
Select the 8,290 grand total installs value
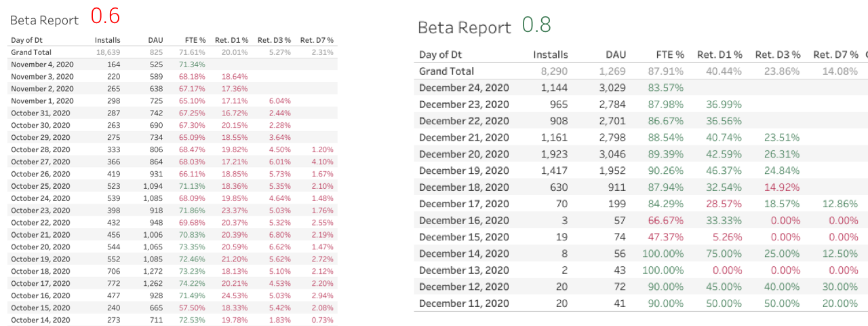(553, 71)
